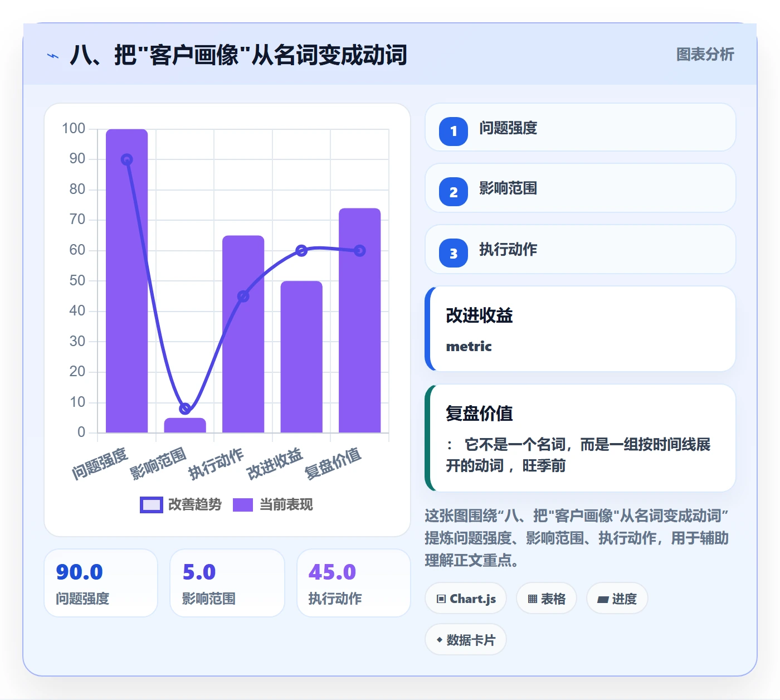Click the 问题强度 bar in the chart
The image size is (780, 700).
click(127, 281)
